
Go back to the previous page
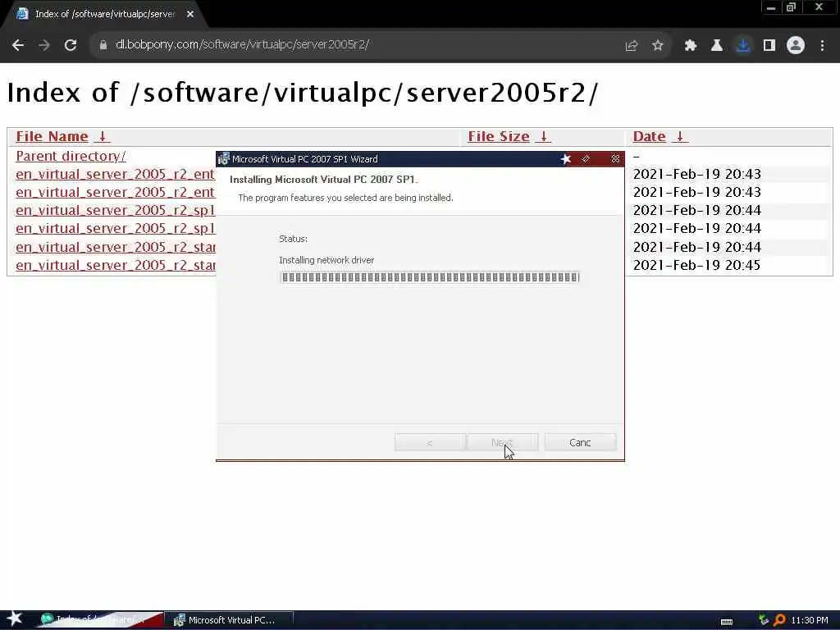[x=18, y=45]
